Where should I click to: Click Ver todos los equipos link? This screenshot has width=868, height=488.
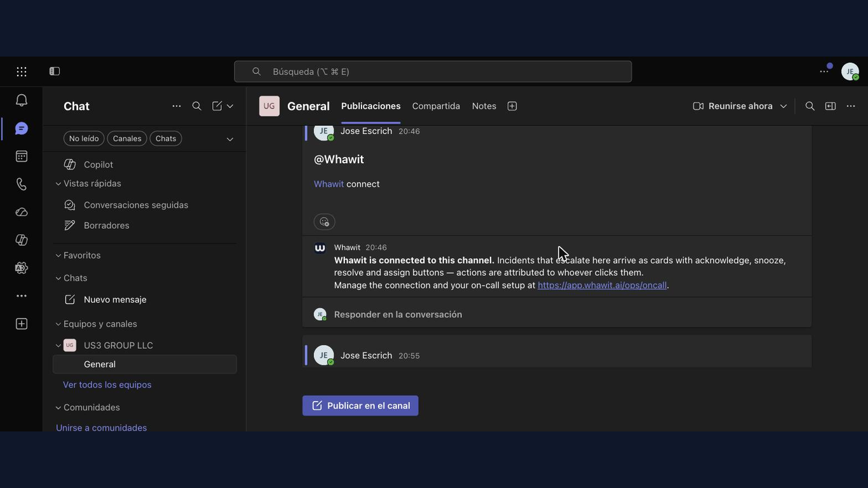[107, 385]
